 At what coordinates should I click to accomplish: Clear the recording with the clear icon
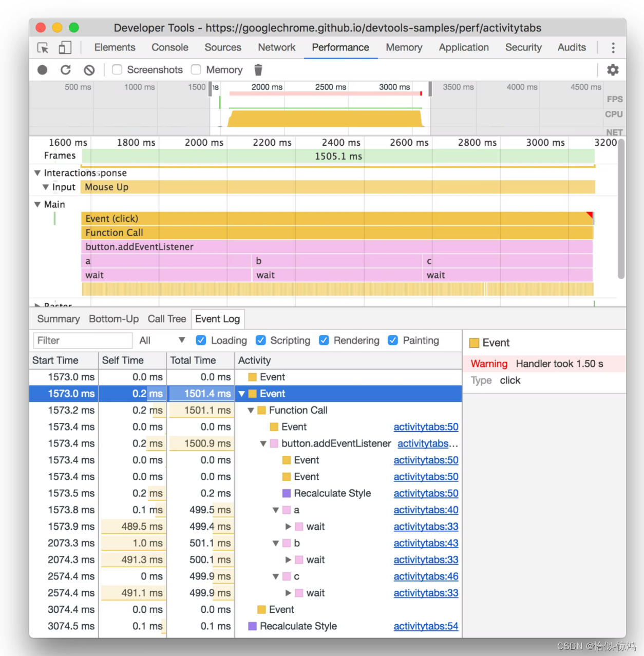click(x=89, y=70)
